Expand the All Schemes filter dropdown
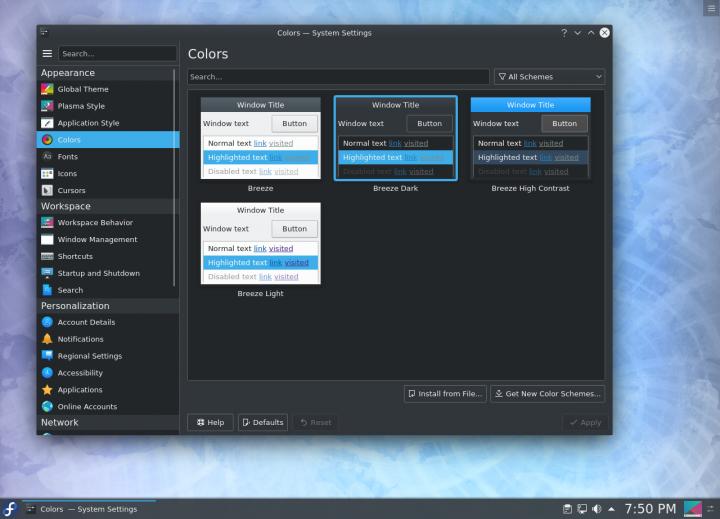 550,76
